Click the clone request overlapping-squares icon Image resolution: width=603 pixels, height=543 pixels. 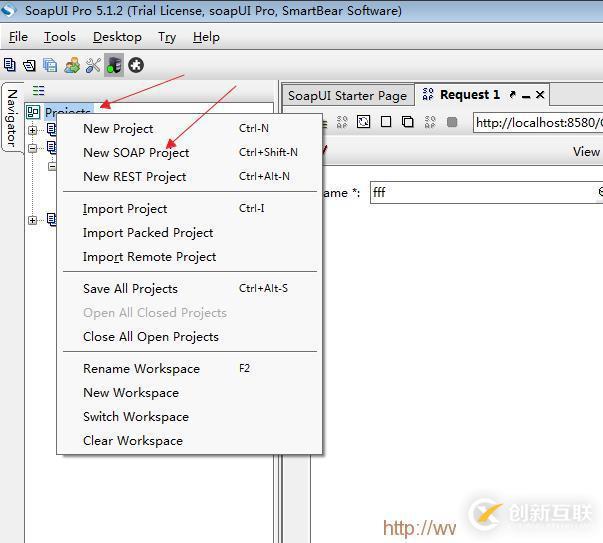408,122
